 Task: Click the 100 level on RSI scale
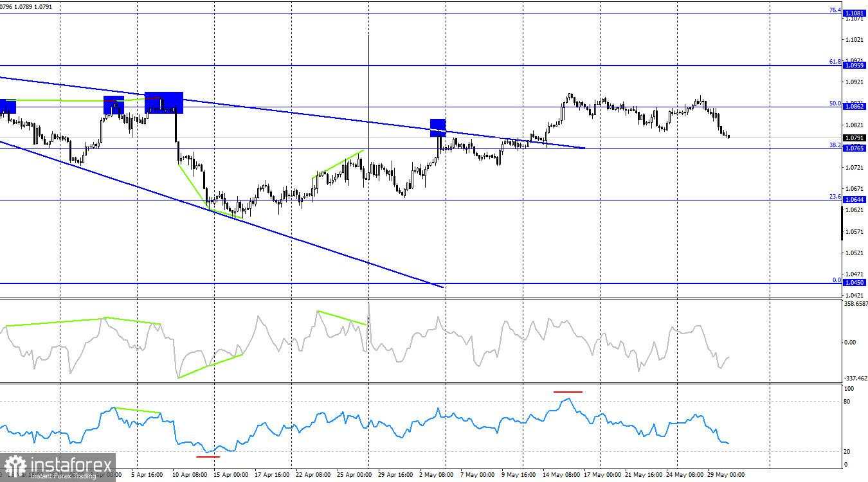(849, 389)
